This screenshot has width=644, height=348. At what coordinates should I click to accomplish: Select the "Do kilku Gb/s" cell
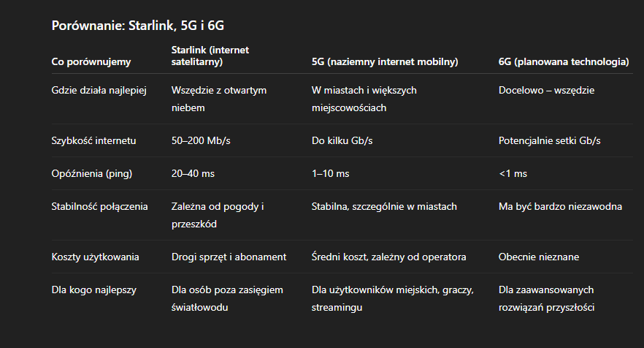(342, 140)
